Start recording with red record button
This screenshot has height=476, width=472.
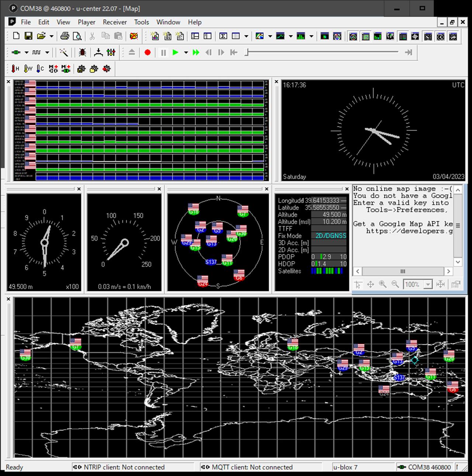click(147, 52)
